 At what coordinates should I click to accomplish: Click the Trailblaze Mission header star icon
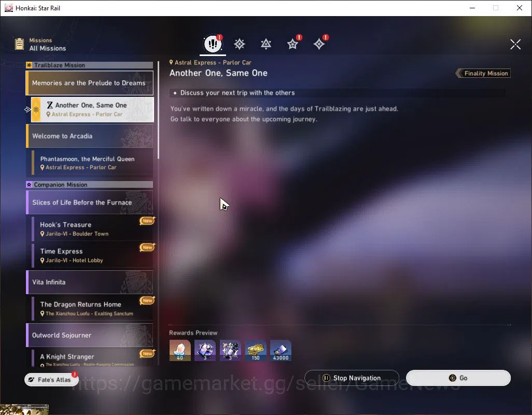pos(29,65)
